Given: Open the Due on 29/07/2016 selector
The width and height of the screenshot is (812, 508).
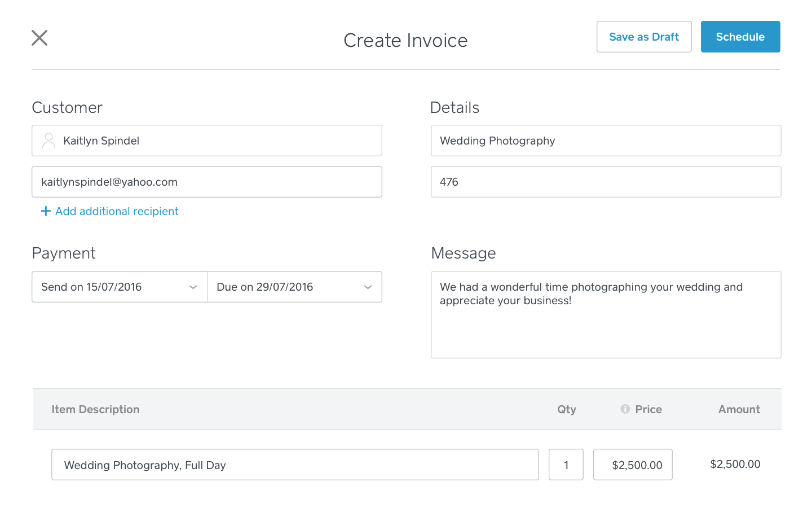Looking at the screenshot, I should [x=282, y=287].
